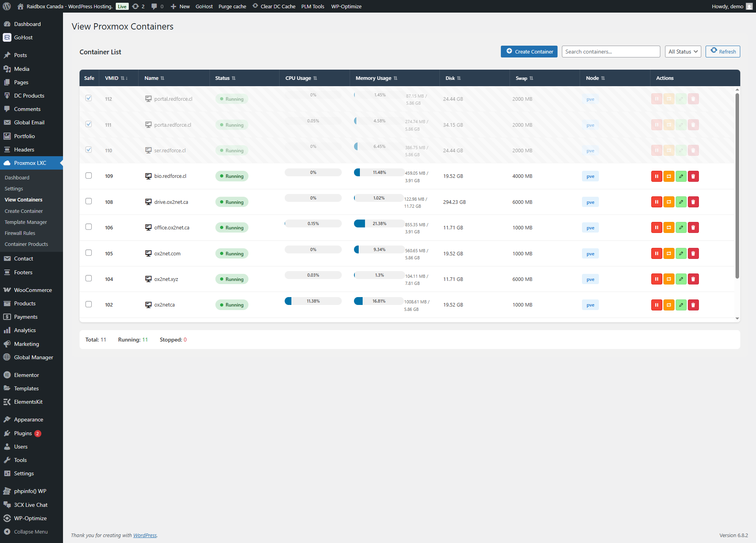756x543 pixels.
Task: Check the safe box for container 109
Action: coord(89,175)
